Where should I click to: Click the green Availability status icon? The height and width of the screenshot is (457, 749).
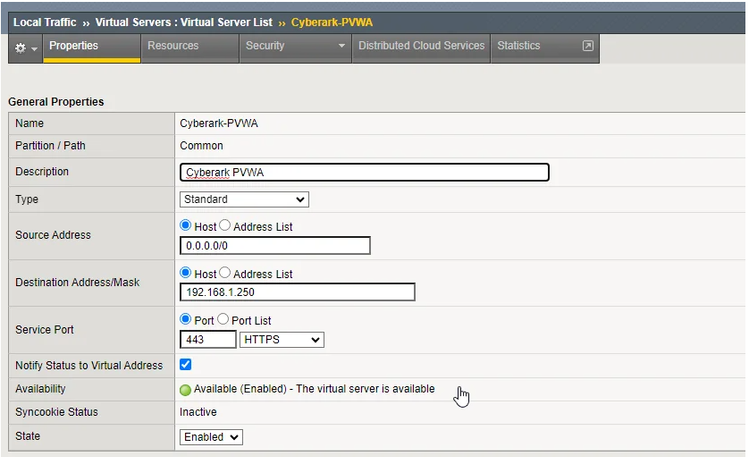(x=186, y=389)
